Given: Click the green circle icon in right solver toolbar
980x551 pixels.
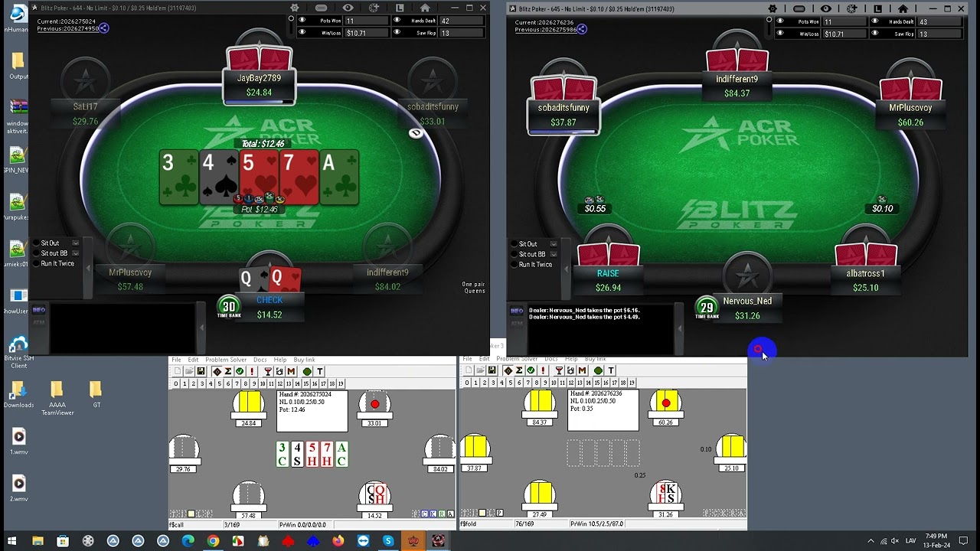Looking at the screenshot, I should click(x=598, y=370).
